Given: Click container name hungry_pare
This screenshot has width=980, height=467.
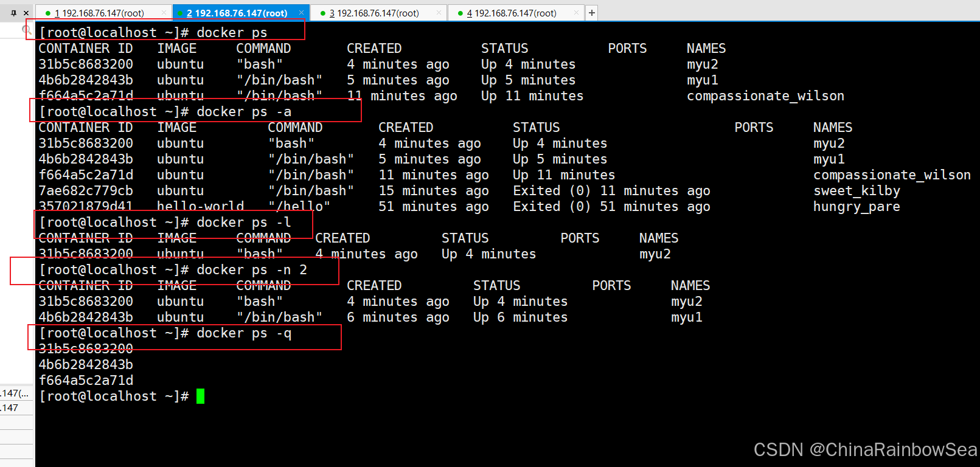Looking at the screenshot, I should [857, 207].
